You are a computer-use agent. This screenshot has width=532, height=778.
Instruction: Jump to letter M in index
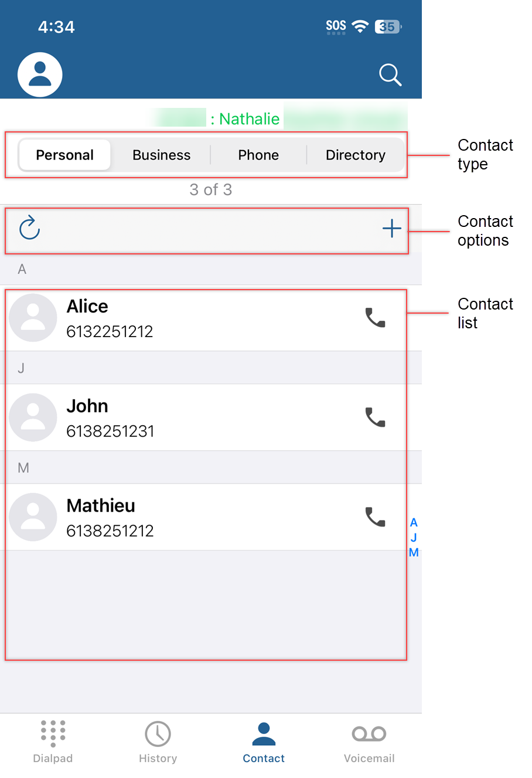(x=414, y=552)
